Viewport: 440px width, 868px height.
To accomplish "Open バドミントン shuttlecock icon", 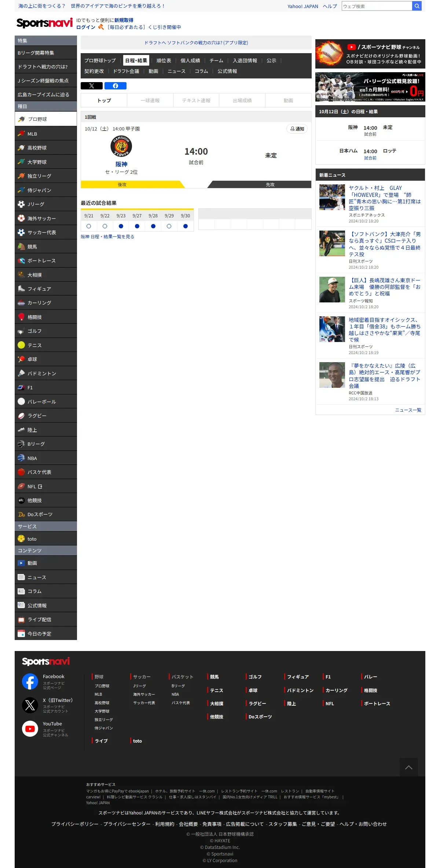I will click(21, 374).
